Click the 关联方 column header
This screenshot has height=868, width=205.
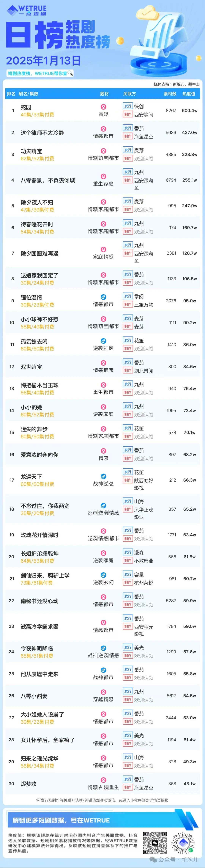pos(130,94)
